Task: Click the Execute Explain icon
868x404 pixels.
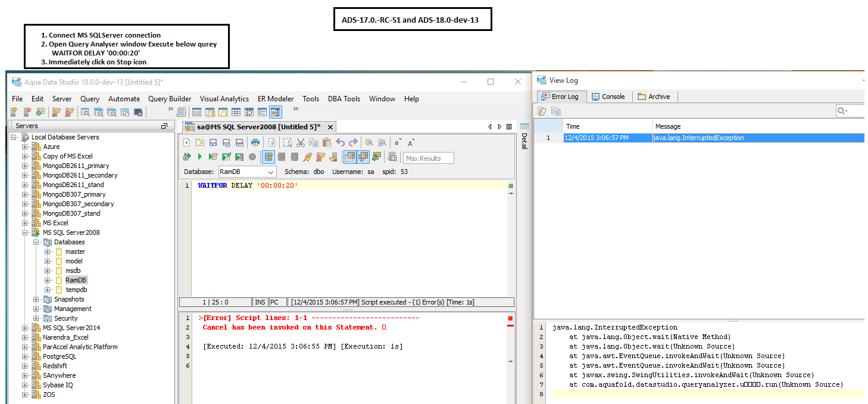Action: tap(239, 157)
